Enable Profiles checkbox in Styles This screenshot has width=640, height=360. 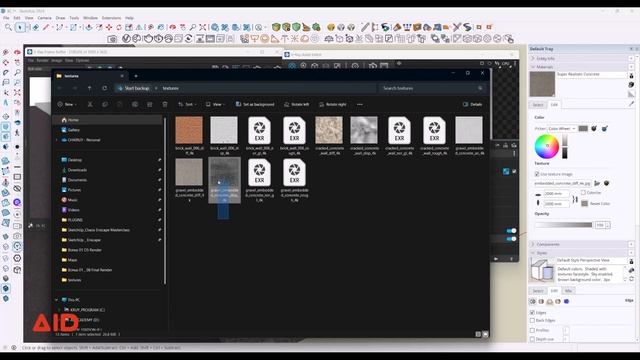(532, 330)
